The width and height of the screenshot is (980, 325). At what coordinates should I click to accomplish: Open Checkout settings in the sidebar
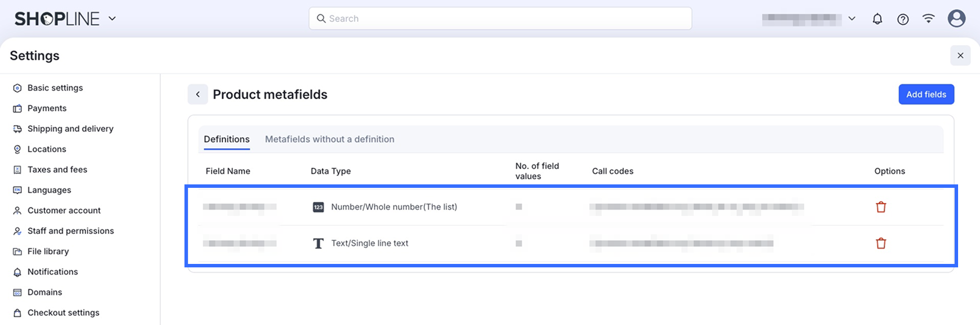63,313
